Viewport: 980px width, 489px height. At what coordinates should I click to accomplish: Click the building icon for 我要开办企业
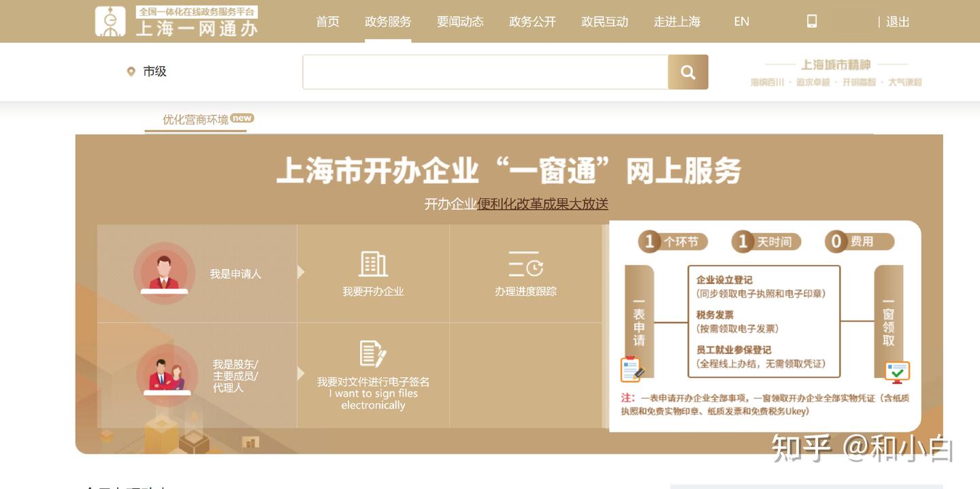[x=373, y=264]
